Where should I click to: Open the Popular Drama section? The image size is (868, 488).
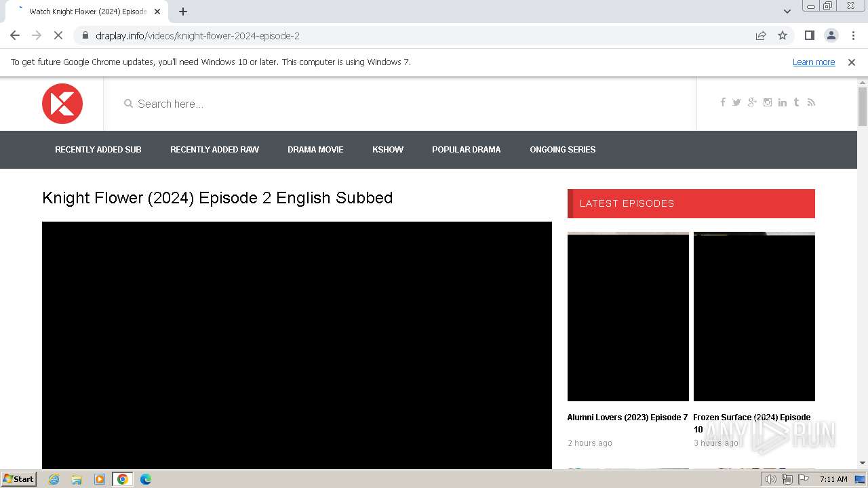pyautogui.click(x=467, y=150)
